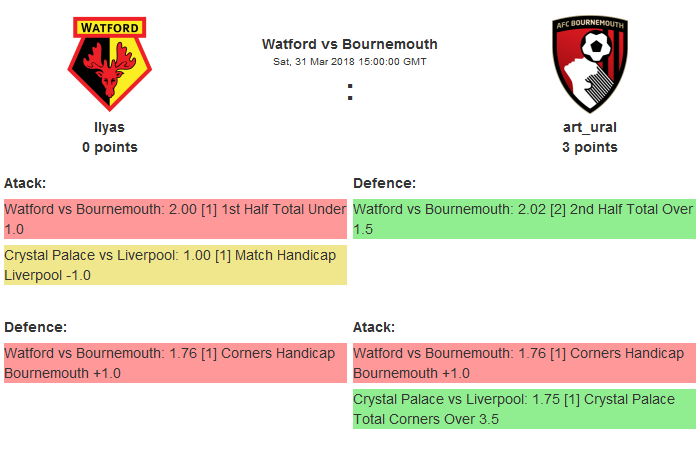The width and height of the screenshot is (700, 460).
Task: Click the AFC Bournemouth club crest
Action: pyautogui.click(x=589, y=63)
